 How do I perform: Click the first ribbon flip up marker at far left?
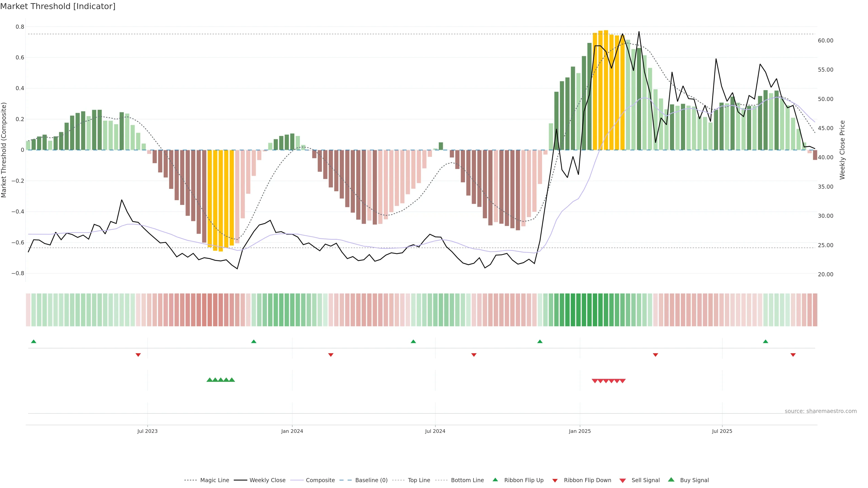[33, 342]
